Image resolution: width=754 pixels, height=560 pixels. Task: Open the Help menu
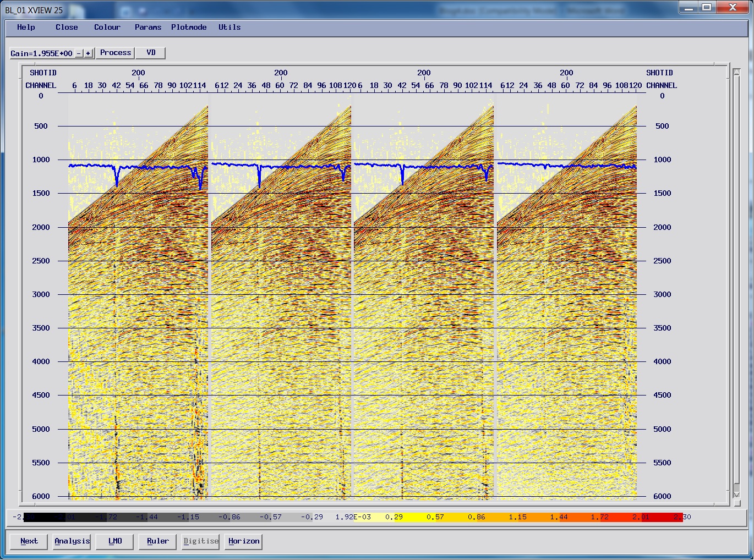click(x=25, y=27)
